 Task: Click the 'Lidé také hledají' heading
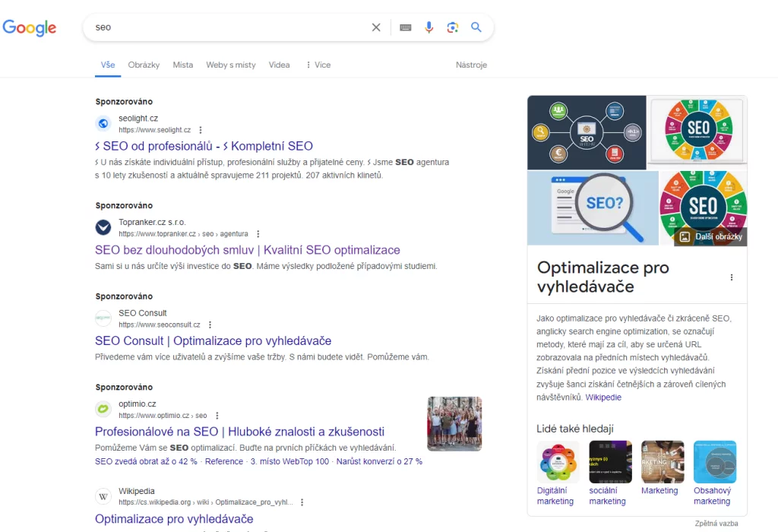(575, 429)
